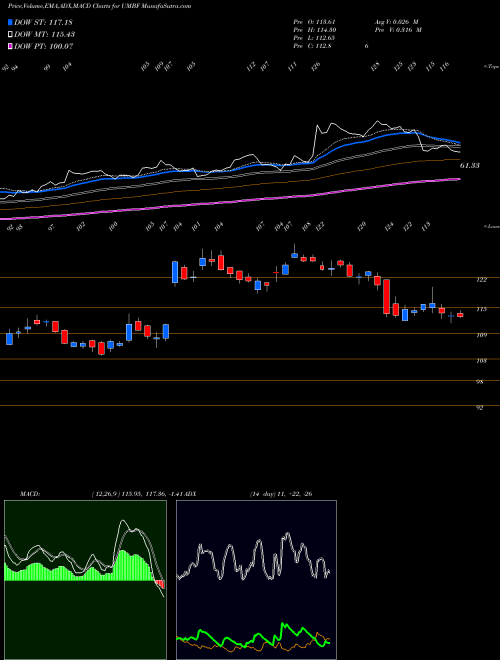Image resolution: width=500 pixels, height=660 pixels.
Task: Click the ADX '(14 day) 11, +22, -26' values
Action: tap(280, 494)
